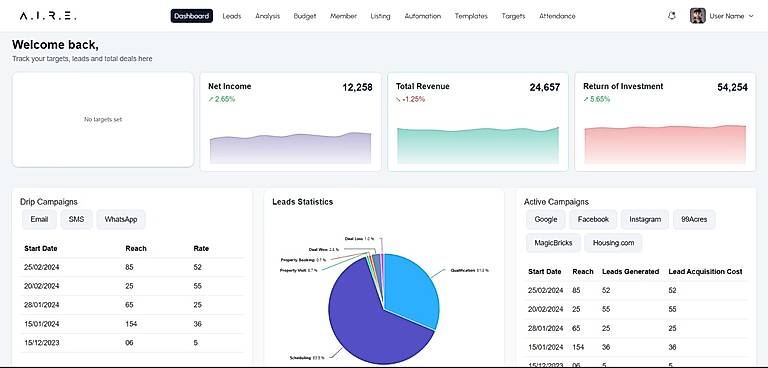Screen dimensions: 768x368
Task: Click Drip Campaigns row dated 20/02/2024
Action: (x=132, y=286)
